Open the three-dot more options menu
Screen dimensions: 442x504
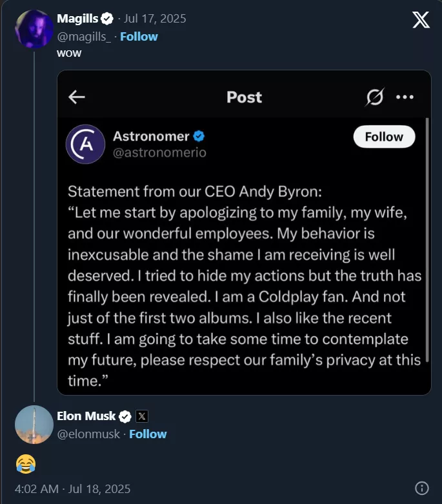(x=405, y=97)
